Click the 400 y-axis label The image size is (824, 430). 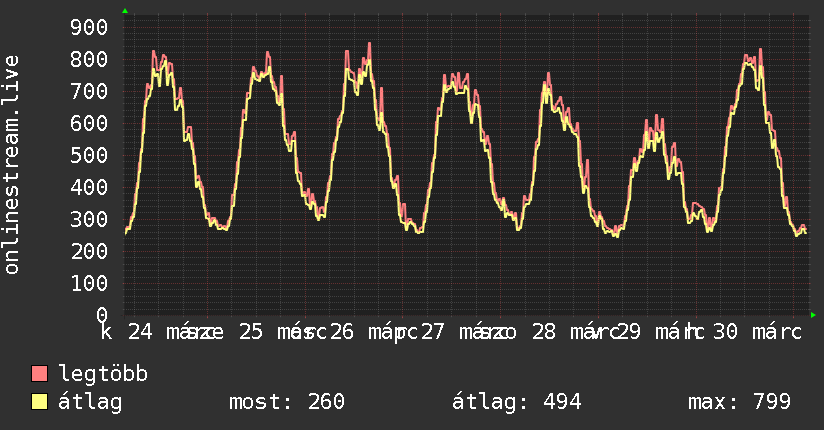click(x=89, y=188)
